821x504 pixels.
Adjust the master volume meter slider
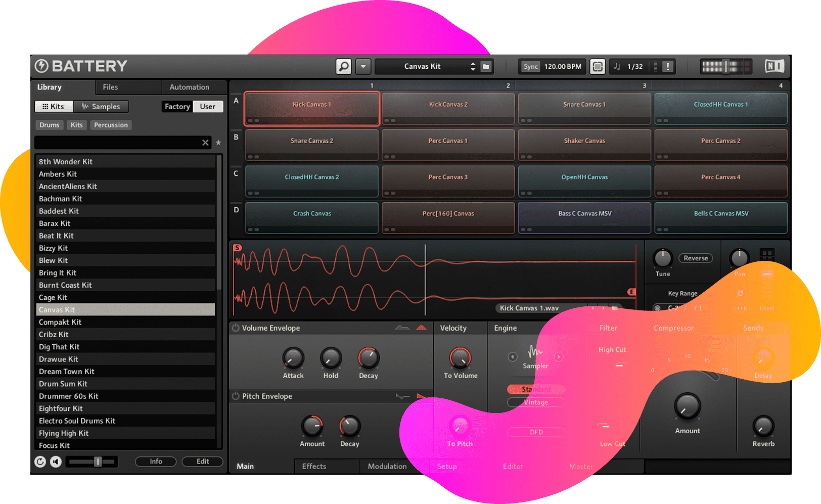[726, 66]
